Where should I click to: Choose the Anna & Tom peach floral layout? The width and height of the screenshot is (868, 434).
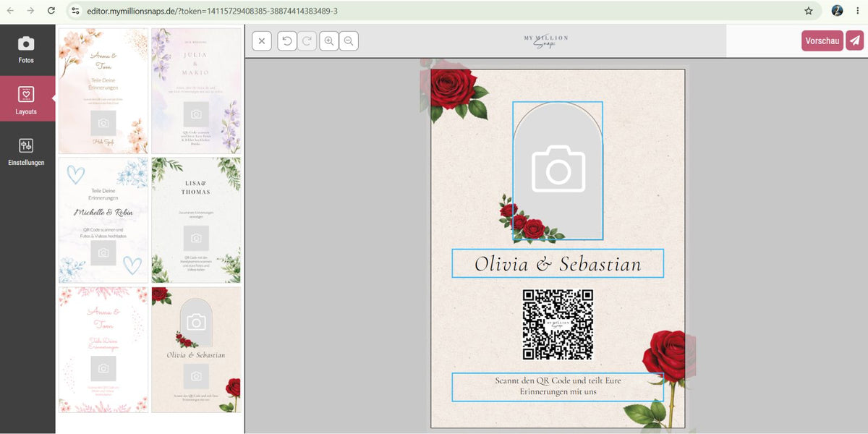click(103, 91)
